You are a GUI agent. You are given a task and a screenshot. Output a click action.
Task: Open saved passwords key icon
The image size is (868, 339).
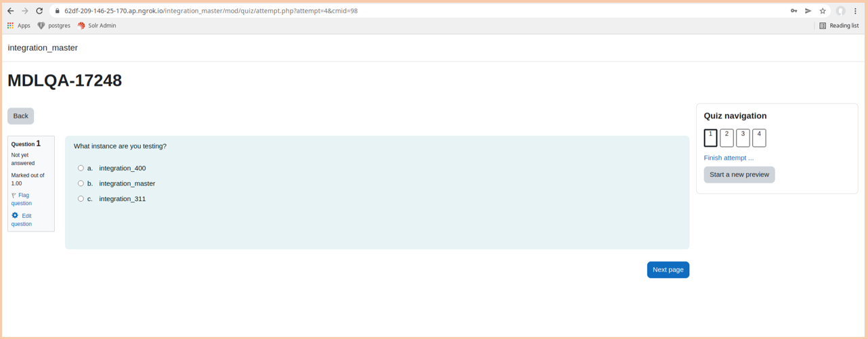794,11
